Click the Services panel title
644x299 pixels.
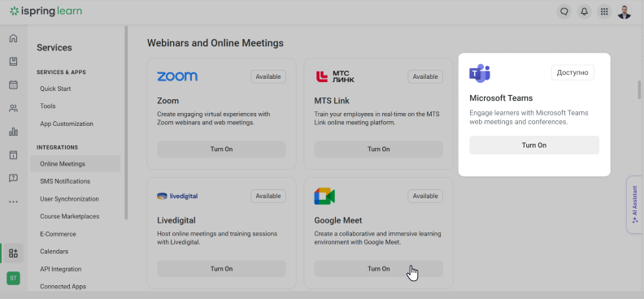point(54,48)
